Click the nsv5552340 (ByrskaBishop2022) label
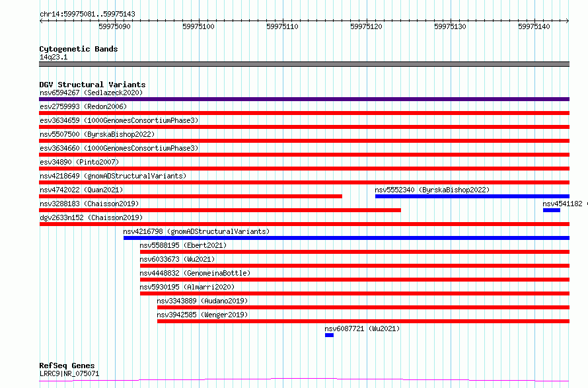The width and height of the screenshot is (588, 388). (432, 190)
